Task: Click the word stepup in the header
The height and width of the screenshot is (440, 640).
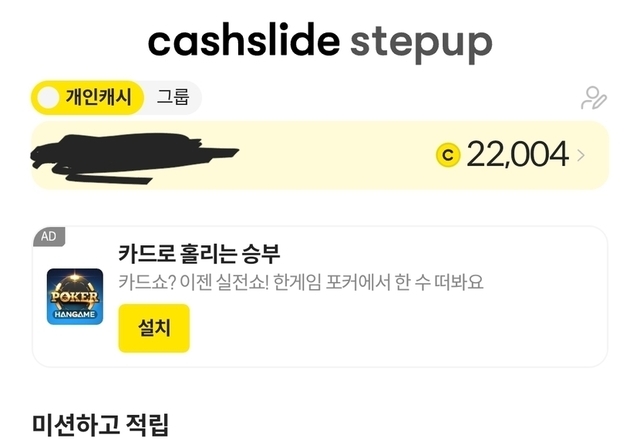Action: [x=421, y=41]
